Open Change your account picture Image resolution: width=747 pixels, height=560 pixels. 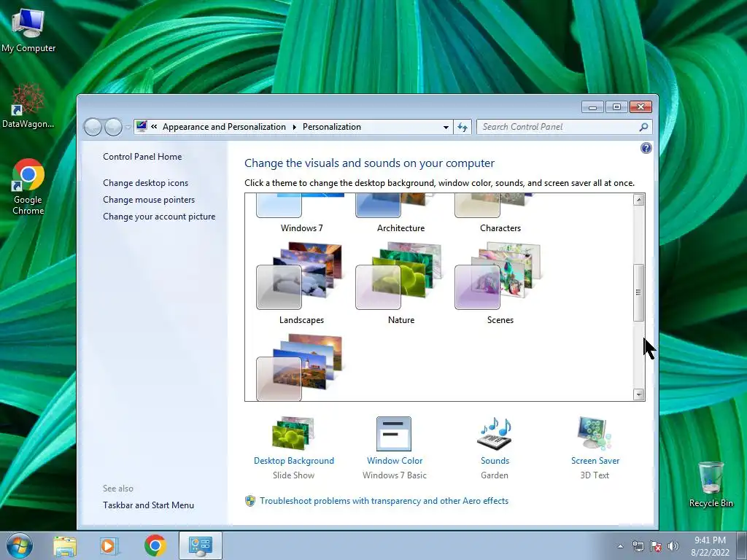(159, 216)
